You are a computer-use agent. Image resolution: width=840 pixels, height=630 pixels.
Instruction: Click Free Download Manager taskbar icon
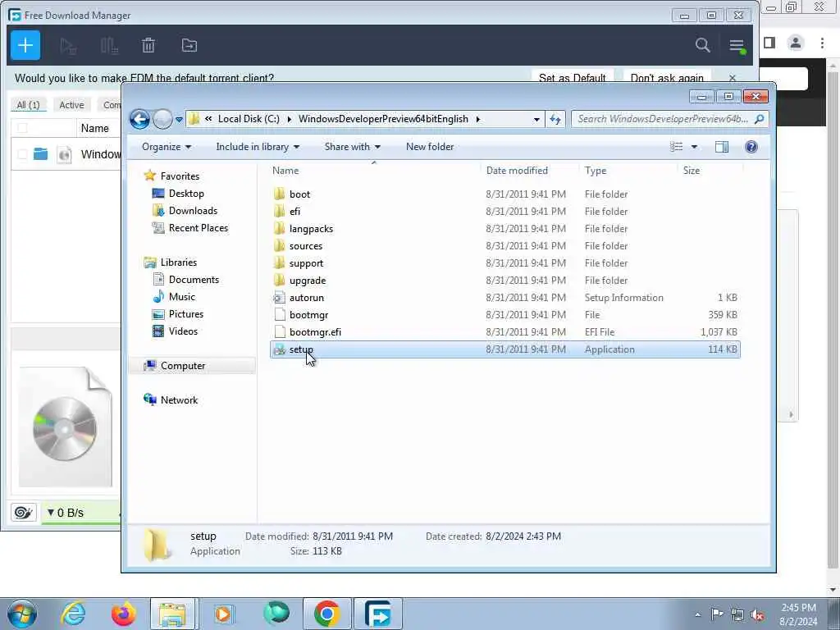click(377, 614)
